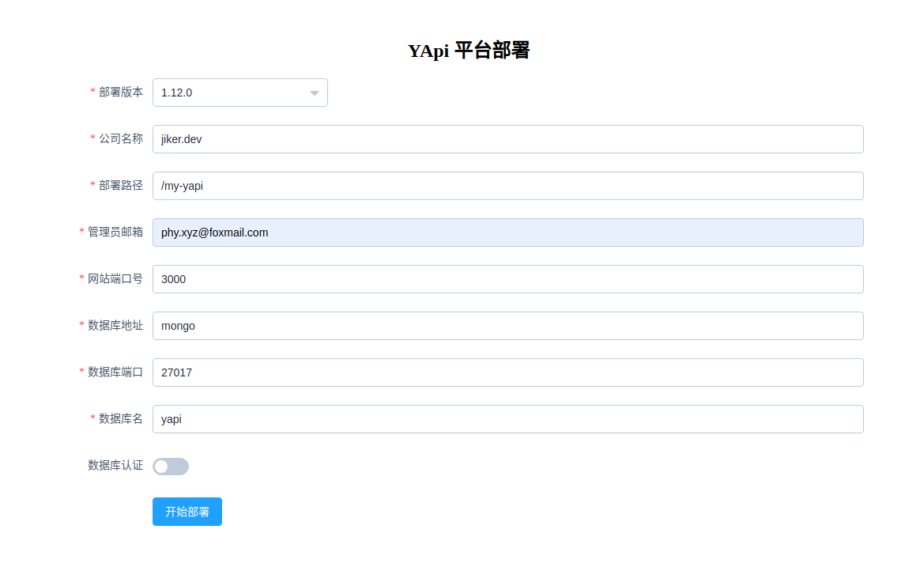Click the 部署版本 field label
The image size is (924, 567).
pos(120,92)
